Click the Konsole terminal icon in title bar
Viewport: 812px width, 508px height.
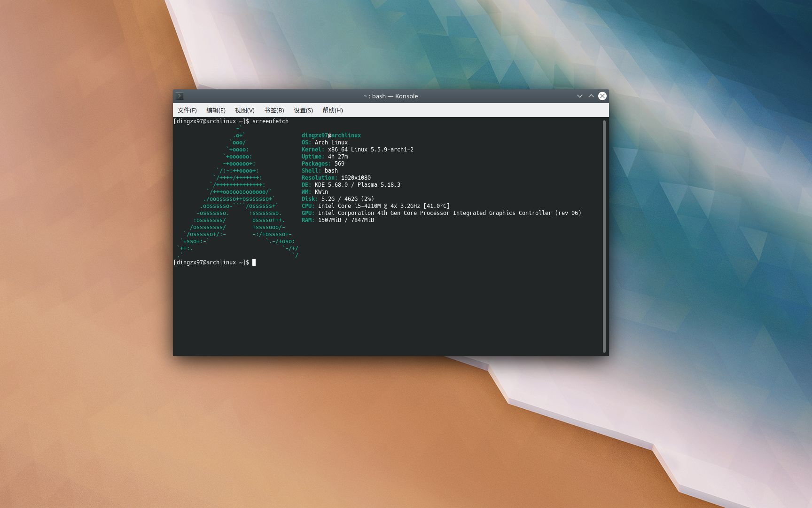coord(180,96)
